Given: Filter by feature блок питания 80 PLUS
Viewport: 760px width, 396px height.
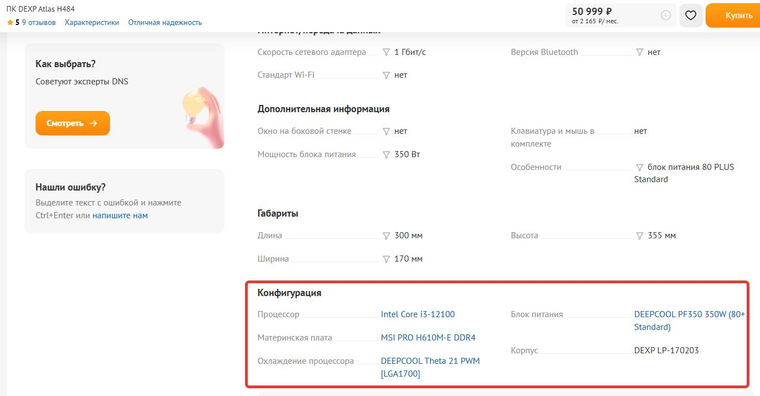Looking at the screenshot, I should pyautogui.click(x=639, y=167).
